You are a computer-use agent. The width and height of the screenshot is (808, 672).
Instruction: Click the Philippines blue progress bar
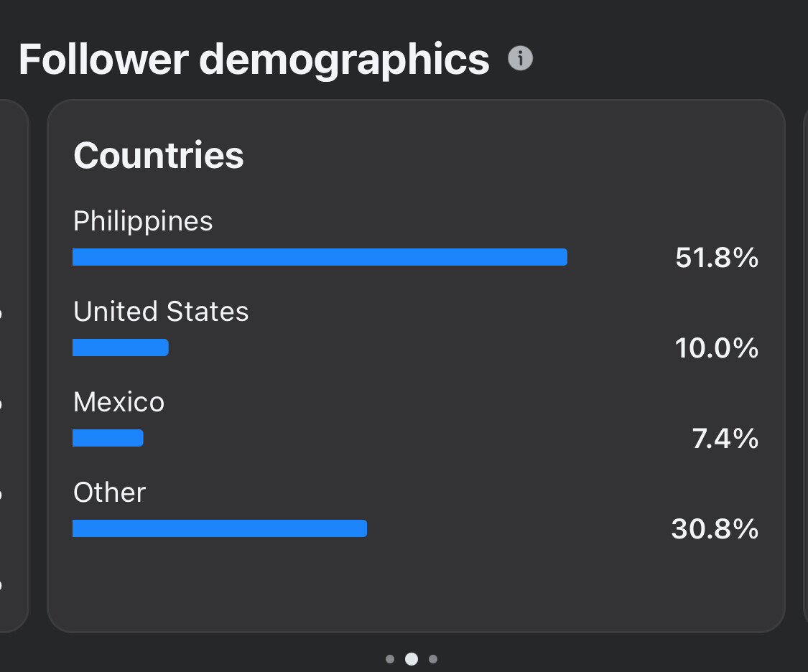pyautogui.click(x=320, y=257)
